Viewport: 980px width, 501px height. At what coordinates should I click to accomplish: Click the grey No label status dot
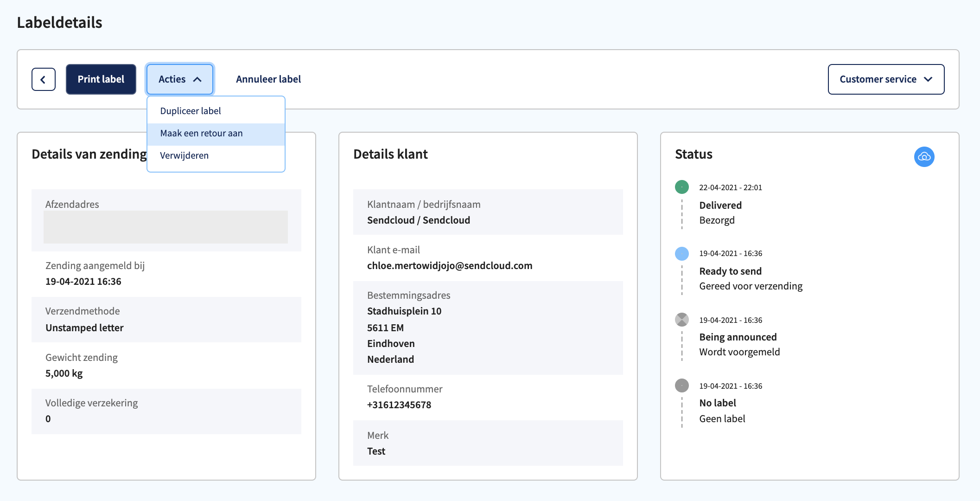point(681,385)
